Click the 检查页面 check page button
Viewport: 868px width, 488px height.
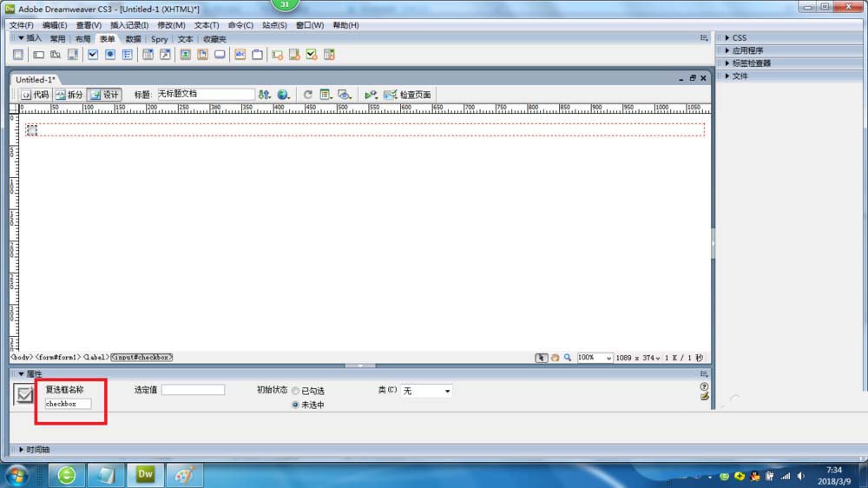407,95
